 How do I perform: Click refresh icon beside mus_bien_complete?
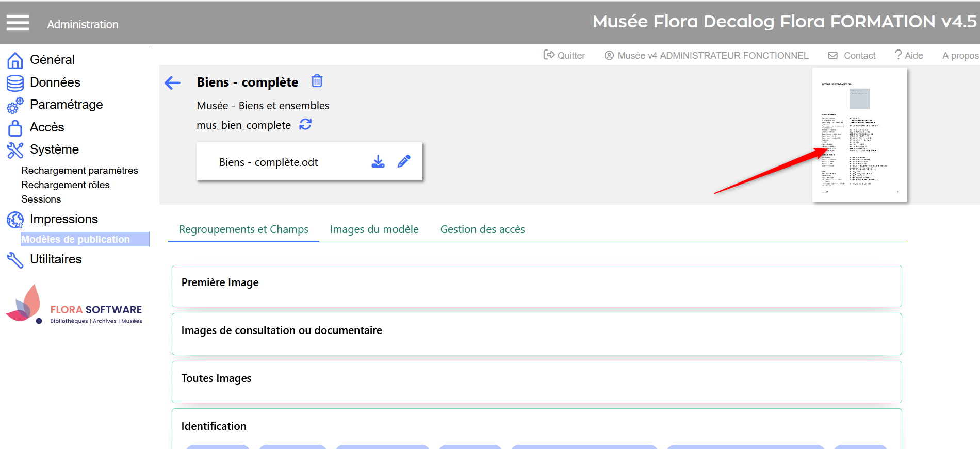point(305,124)
